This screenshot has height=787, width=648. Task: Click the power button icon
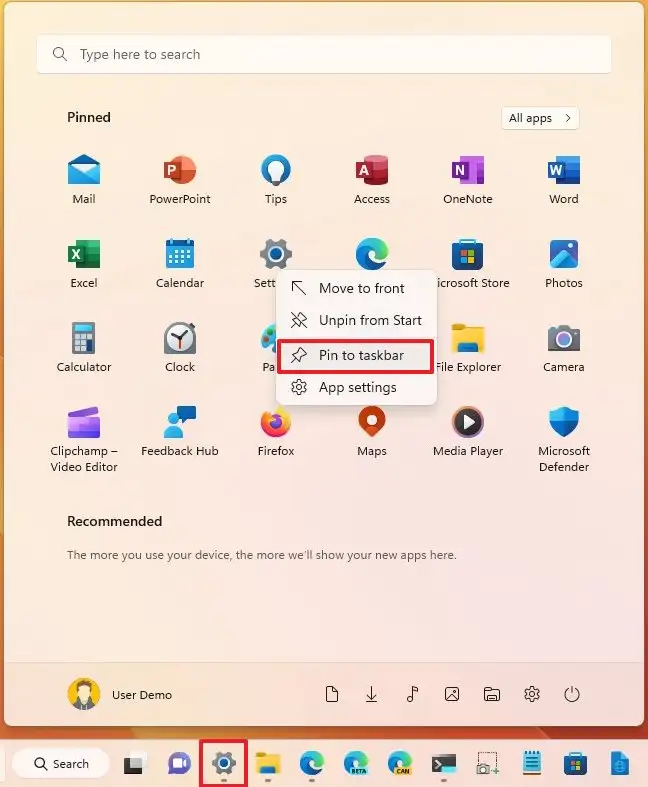click(x=572, y=695)
